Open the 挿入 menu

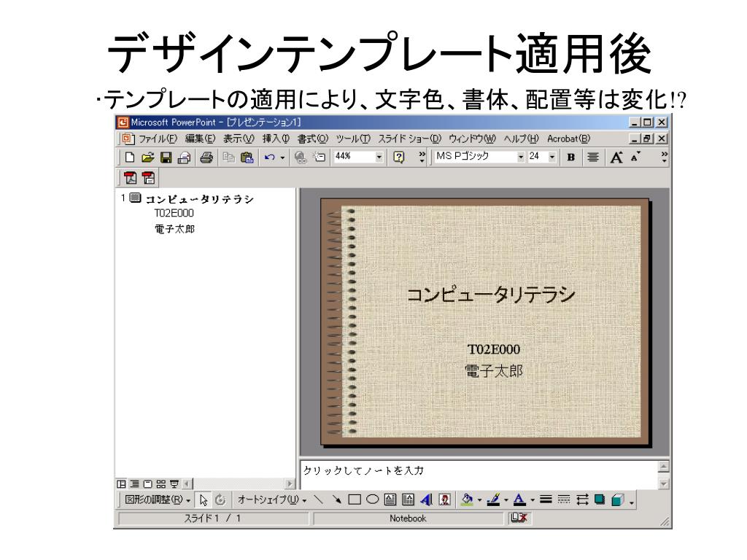click(276, 139)
